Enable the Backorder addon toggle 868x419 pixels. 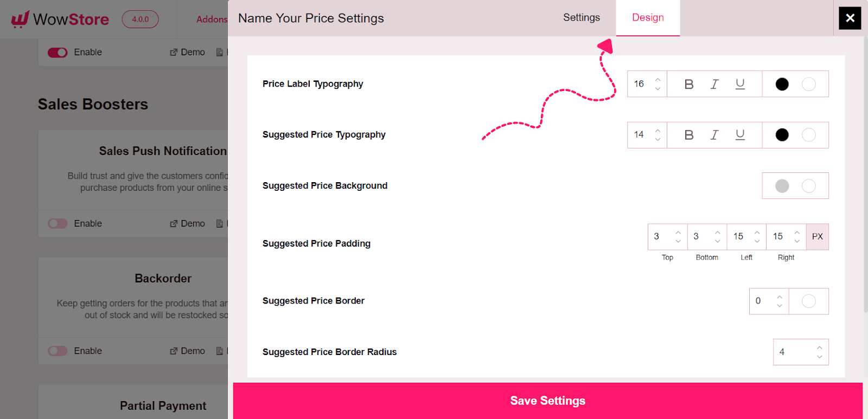coord(58,351)
